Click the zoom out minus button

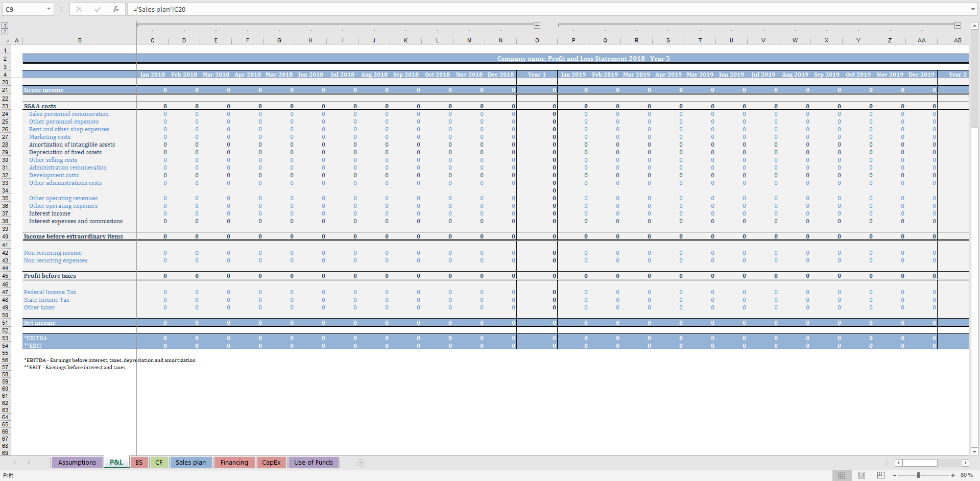click(895, 475)
